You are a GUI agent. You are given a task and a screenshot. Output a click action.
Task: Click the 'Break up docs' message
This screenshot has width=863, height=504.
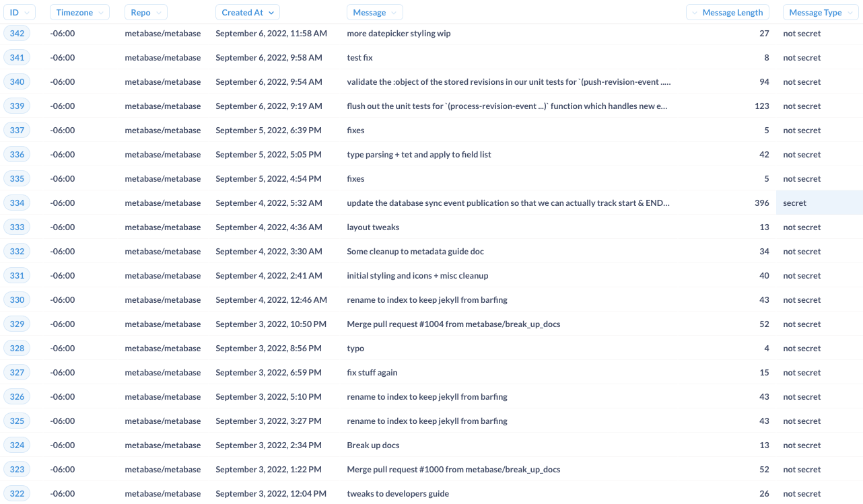[373, 445]
